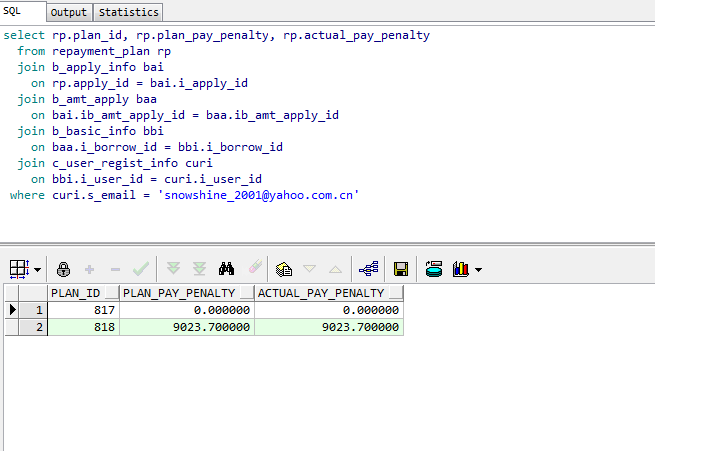Select row number 2 in the grid
The width and height of the screenshot is (724, 451).
(33, 327)
